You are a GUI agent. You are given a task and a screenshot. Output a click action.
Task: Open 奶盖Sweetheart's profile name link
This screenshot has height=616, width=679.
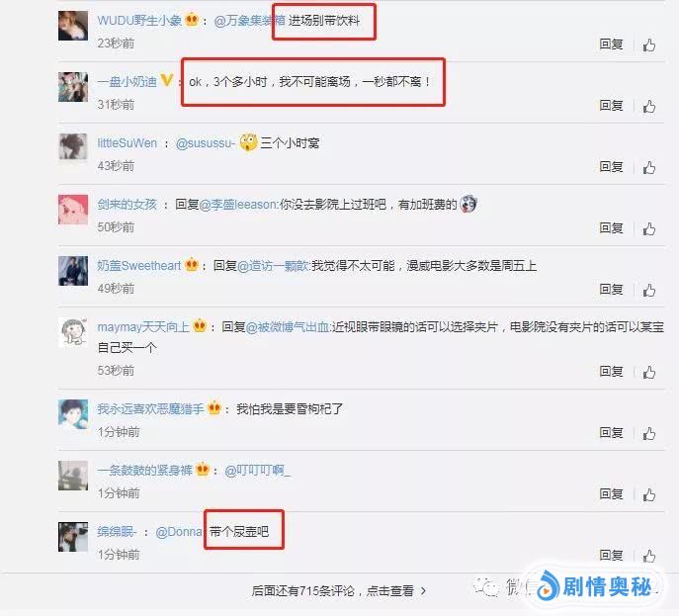(x=139, y=266)
